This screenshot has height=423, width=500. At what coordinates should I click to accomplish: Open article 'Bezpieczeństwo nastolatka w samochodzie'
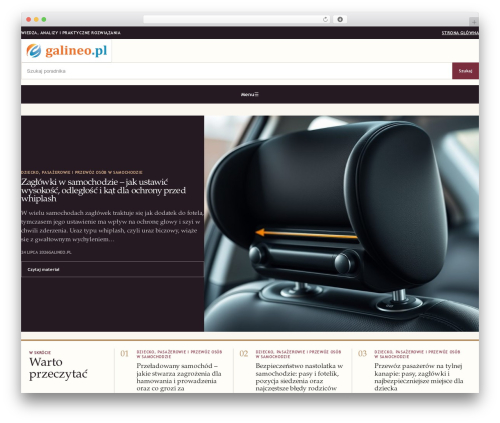[x=299, y=377]
